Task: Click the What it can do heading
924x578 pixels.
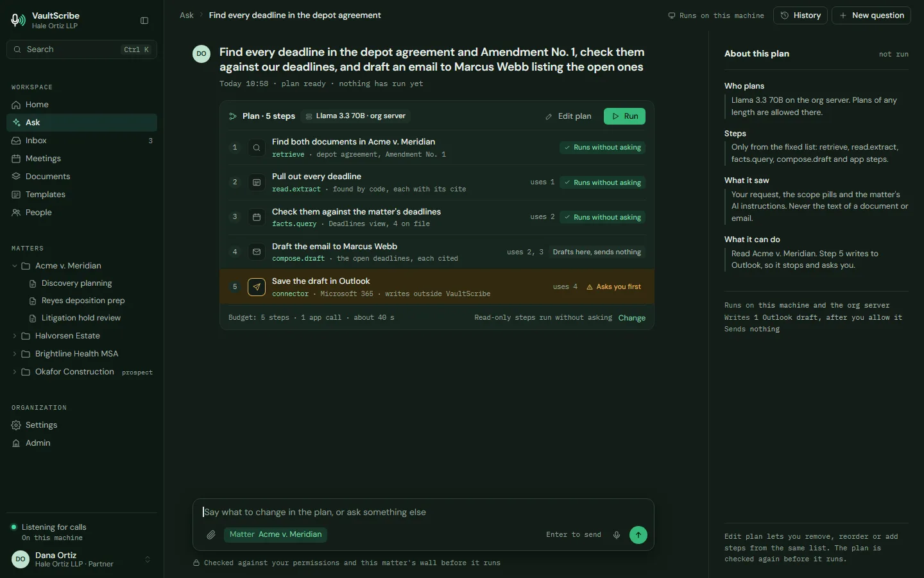Action: [x=752, y=240]
